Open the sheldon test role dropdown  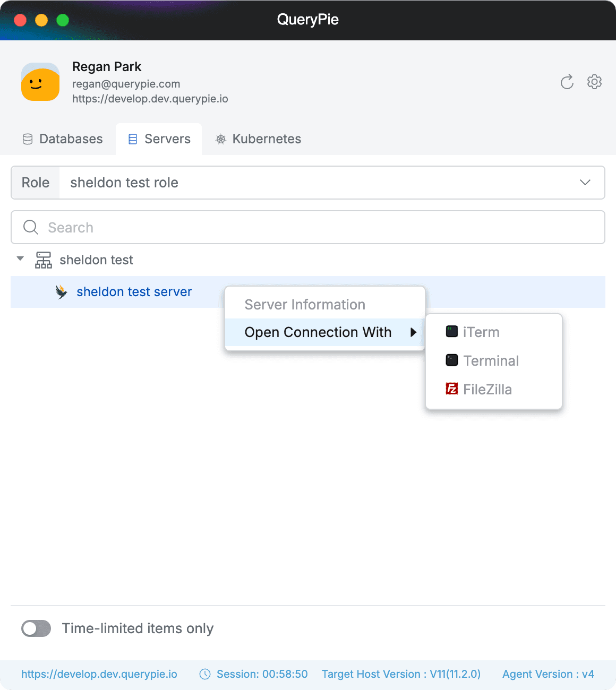pos(585,183)
